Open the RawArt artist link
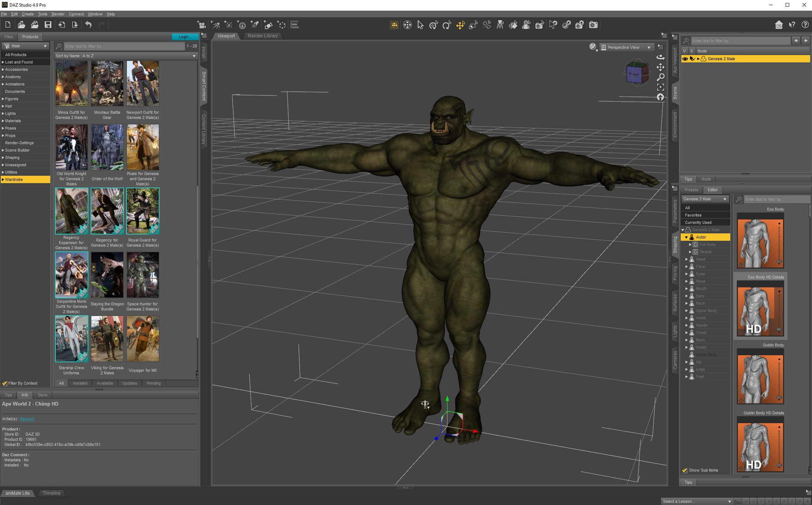Viewport: 812px width, 505px height. click(27, 419)
